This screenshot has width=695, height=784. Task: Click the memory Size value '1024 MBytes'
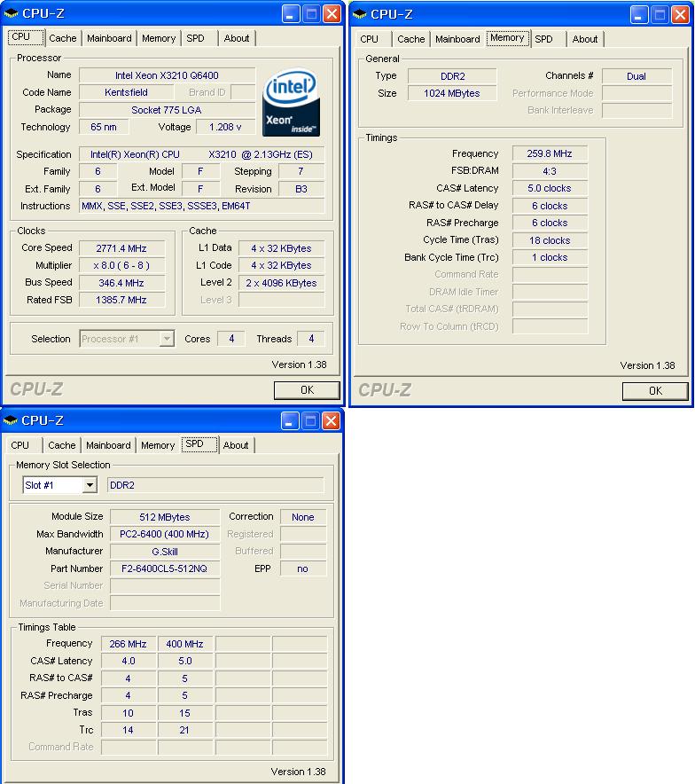coord(453,93)
